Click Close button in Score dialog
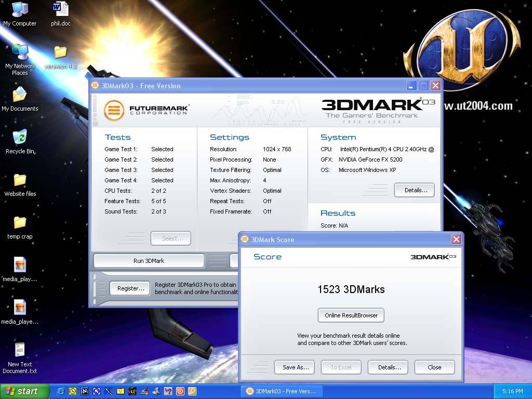The image size is (532, 399). [x=435, y=367]
